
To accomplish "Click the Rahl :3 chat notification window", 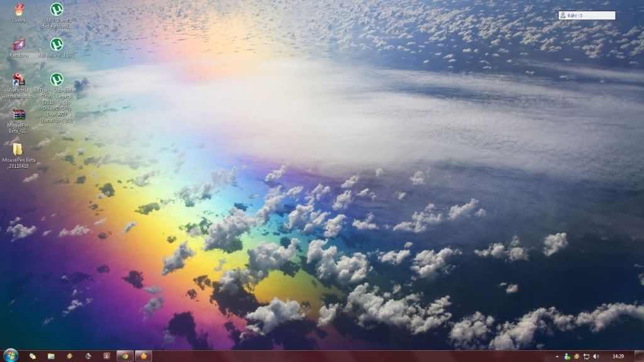I will click(x=586, y=14).
